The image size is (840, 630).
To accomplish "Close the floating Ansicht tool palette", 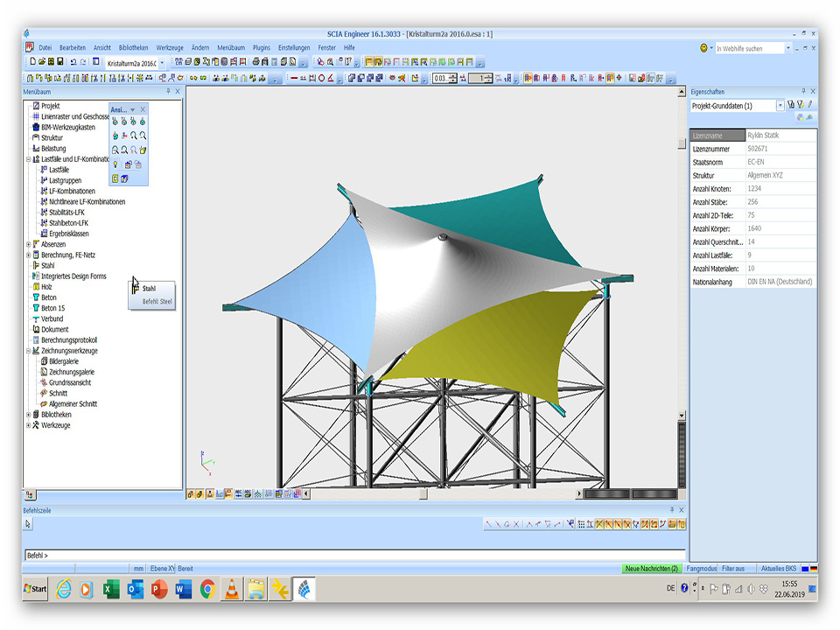I will (x=143, y=109).
